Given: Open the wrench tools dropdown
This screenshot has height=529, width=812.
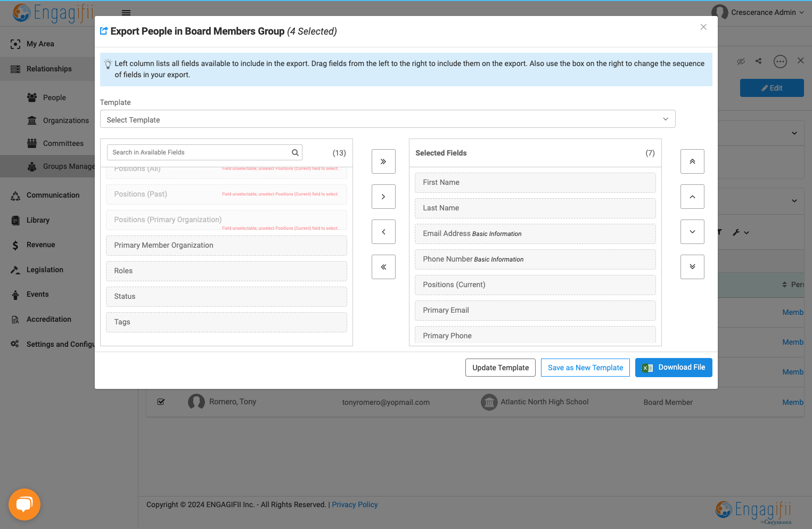Looking at the screenshot, I should (x=741, y=232).
